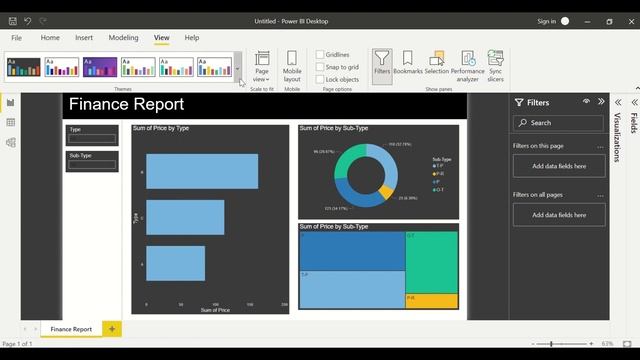Open the File menu

16,38
